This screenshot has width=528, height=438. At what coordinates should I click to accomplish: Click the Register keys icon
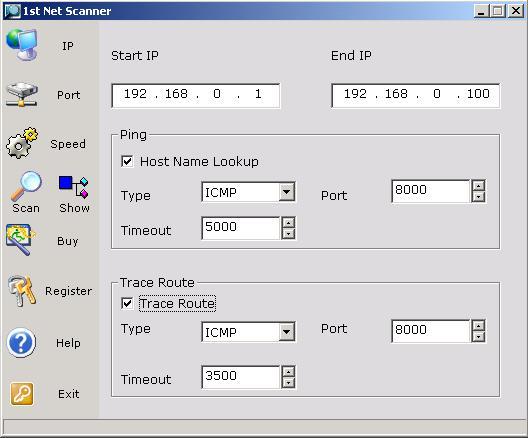(x=22, y=291)
